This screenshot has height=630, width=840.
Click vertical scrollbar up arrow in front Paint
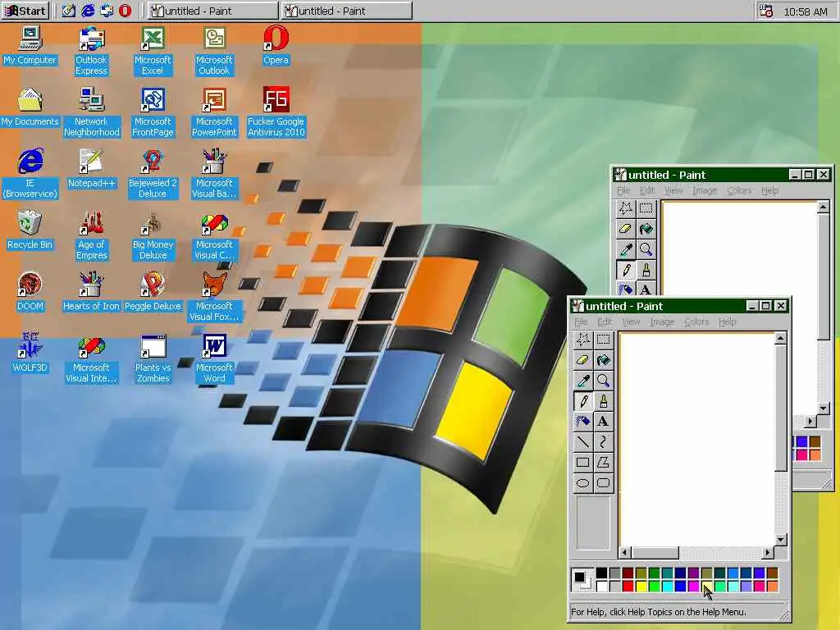coord(781,338)
